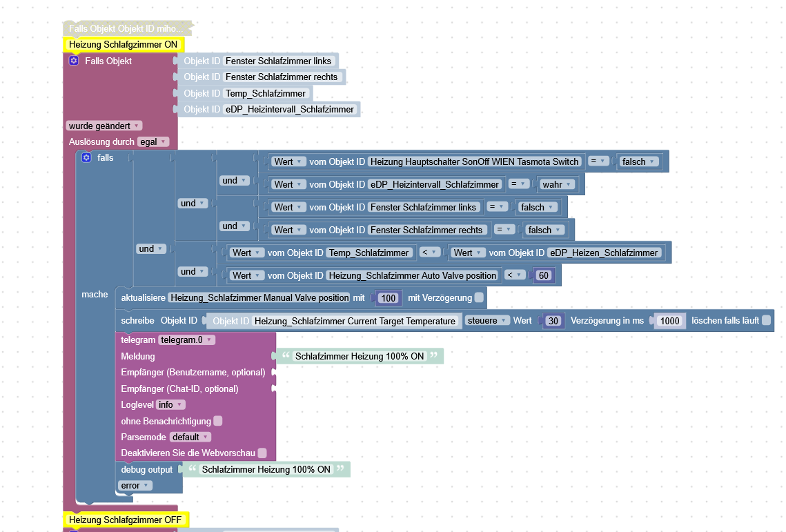Toggle the ohne Benachrichtigung checkbox
The image size is (786, 532).
[x=218, y=421]
